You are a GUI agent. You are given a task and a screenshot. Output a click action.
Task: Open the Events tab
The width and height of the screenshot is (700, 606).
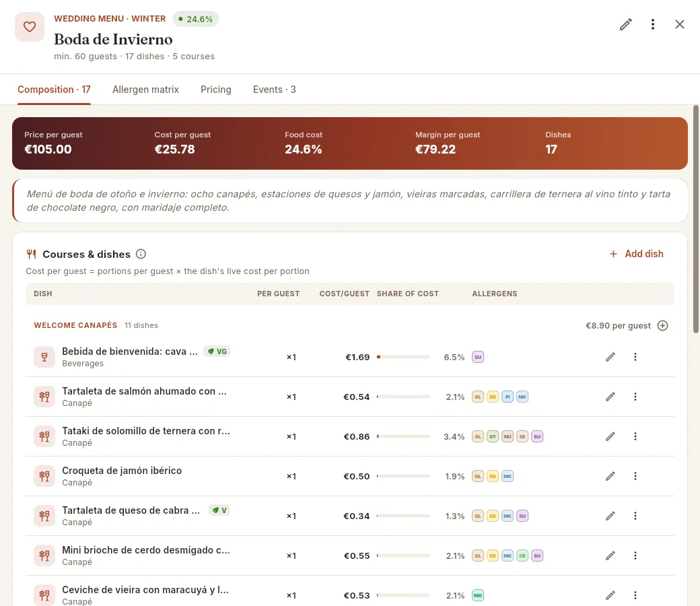pos(274,90)
